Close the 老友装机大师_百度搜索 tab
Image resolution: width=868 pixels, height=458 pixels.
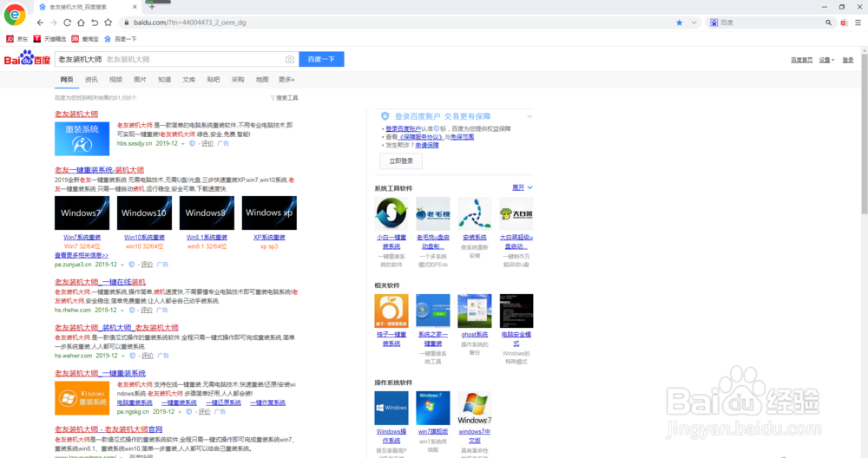135,7
